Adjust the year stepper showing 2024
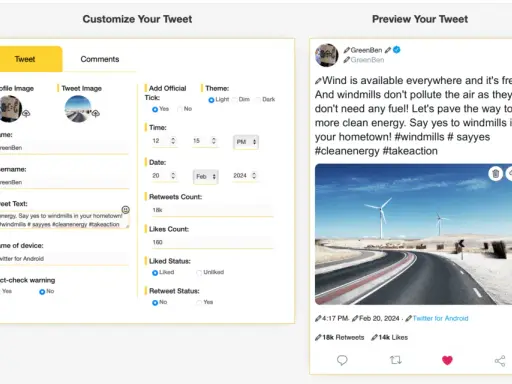512x384 pixels. pyautogui.click(x=254, y=175)
